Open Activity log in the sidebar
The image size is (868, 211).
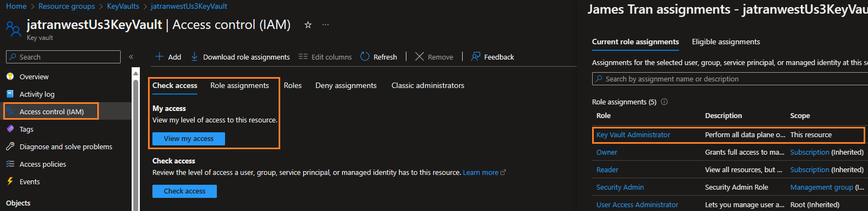click(x=37, y=94)
